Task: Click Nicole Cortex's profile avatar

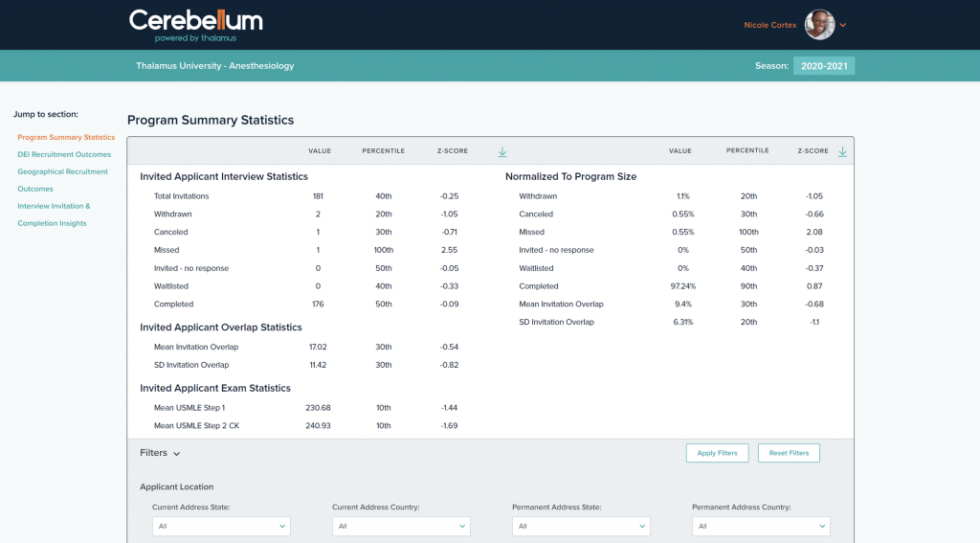Action: point(819,25)
